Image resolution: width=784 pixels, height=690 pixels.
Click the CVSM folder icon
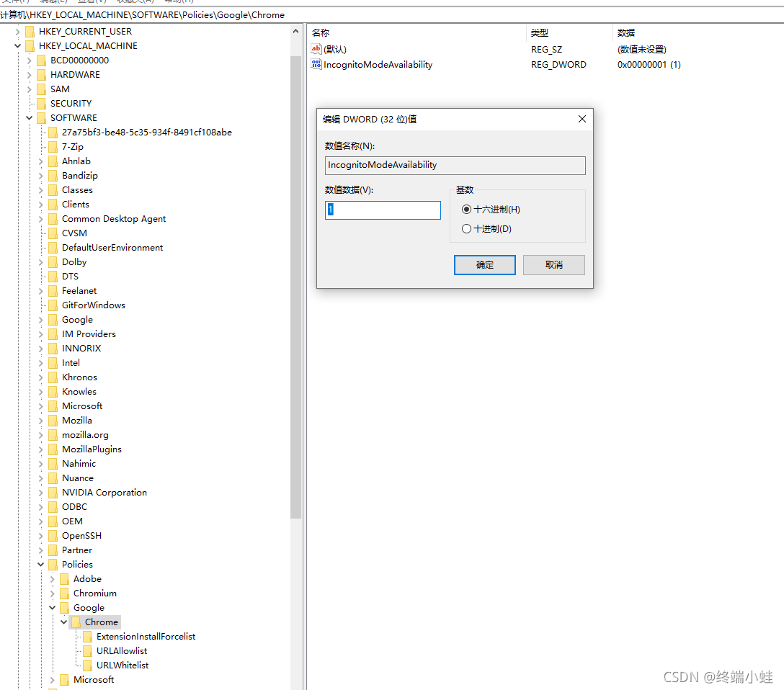[53, 233]
